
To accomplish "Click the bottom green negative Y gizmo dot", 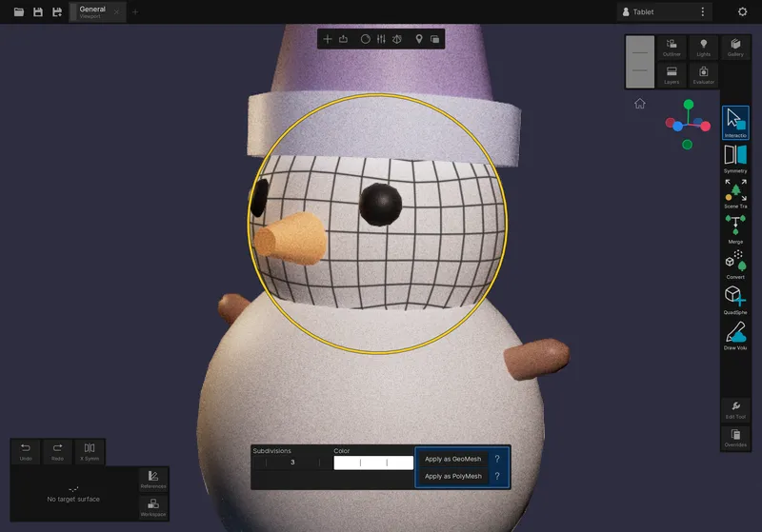I will 687,145.
